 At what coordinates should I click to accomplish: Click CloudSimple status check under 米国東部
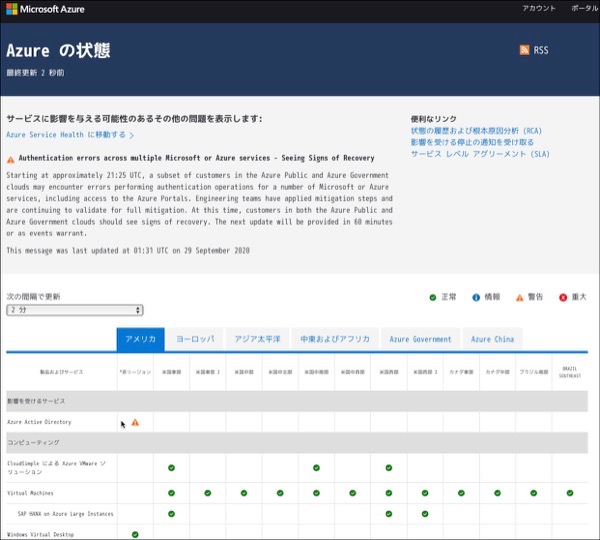coord(171,468)
